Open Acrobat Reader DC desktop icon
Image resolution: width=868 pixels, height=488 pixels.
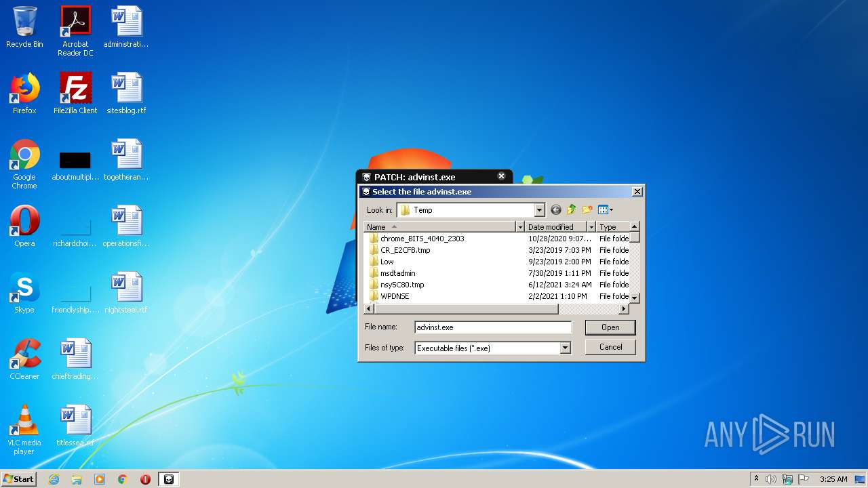coord(75,31)
